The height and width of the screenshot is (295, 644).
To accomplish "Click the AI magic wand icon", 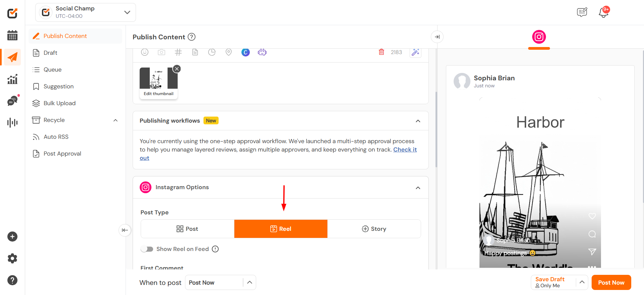I will [x=415, y=52].
